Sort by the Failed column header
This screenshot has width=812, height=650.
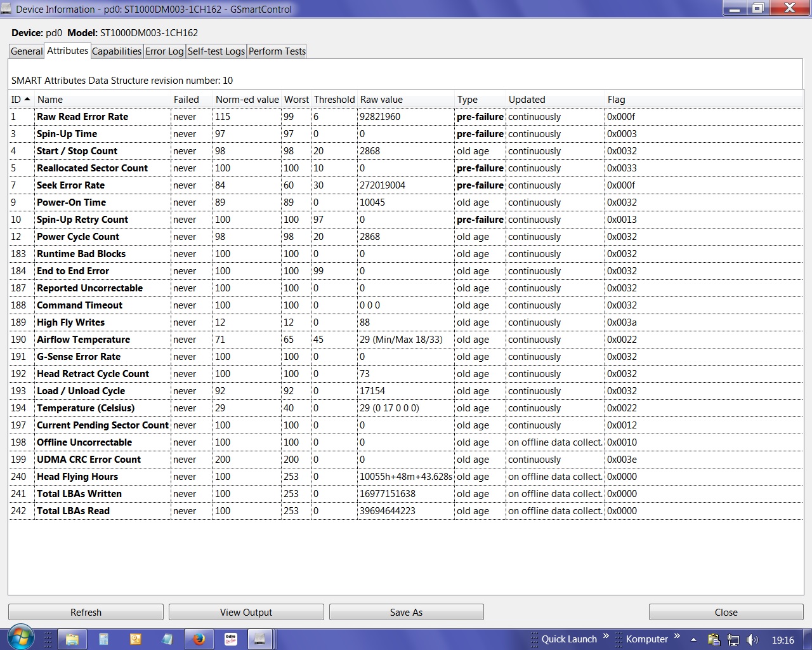(192, 99)
